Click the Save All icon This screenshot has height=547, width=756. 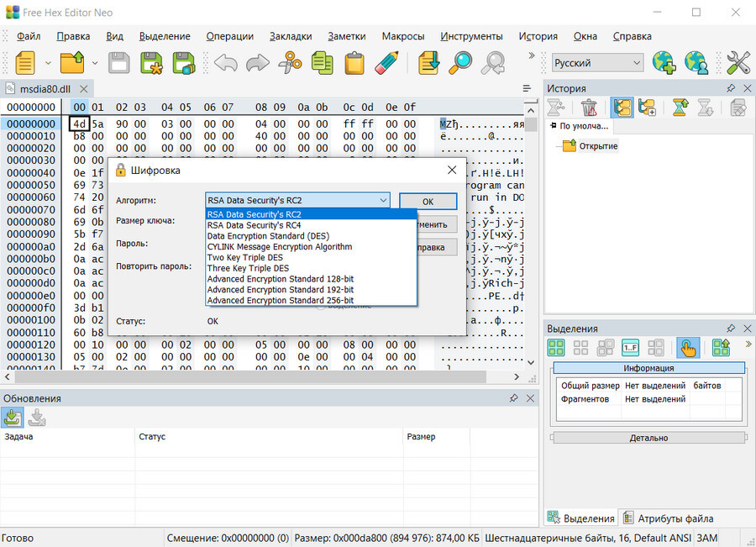(x=184, y=63)
